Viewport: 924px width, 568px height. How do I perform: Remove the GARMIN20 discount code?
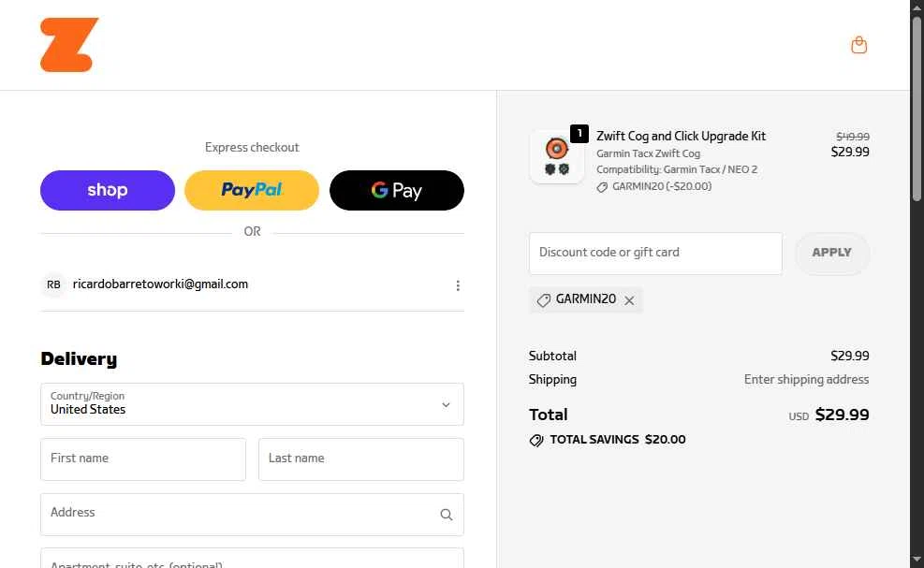[x=629, y=300]
